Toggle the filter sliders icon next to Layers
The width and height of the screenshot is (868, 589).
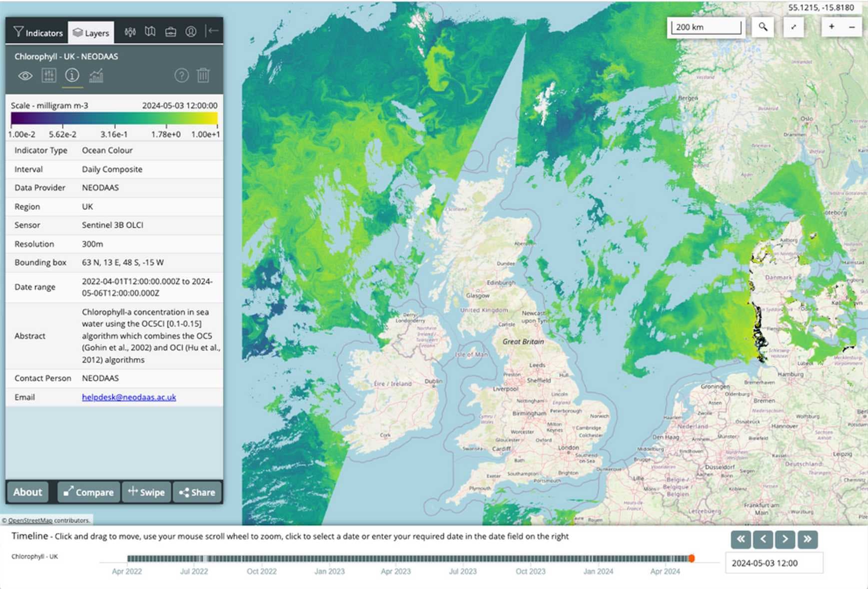(130, 31)
